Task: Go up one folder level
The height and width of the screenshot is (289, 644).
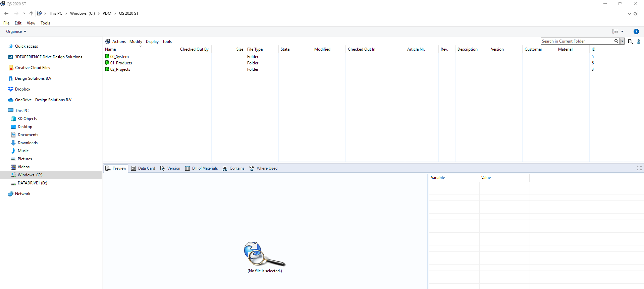Action: 31,13
